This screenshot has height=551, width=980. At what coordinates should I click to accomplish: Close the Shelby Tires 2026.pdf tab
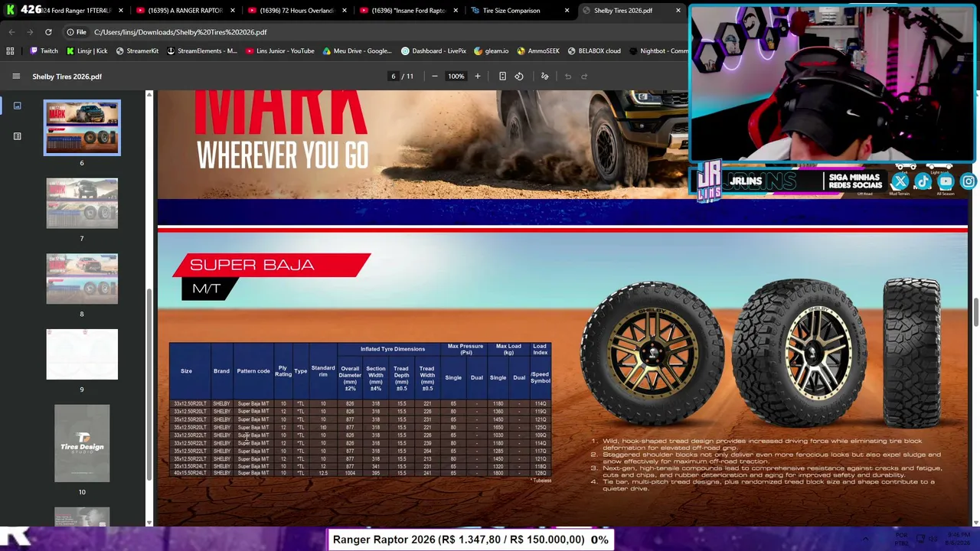[678, 11]
